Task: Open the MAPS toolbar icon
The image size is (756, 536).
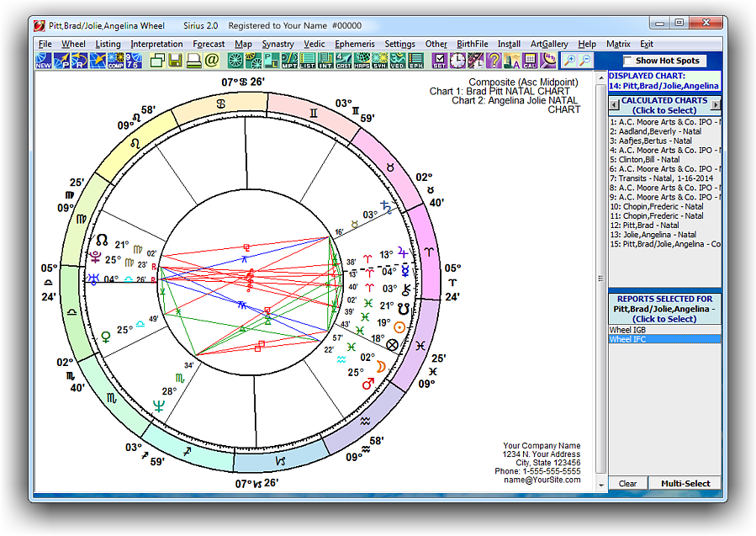Action: coord(362,61)
